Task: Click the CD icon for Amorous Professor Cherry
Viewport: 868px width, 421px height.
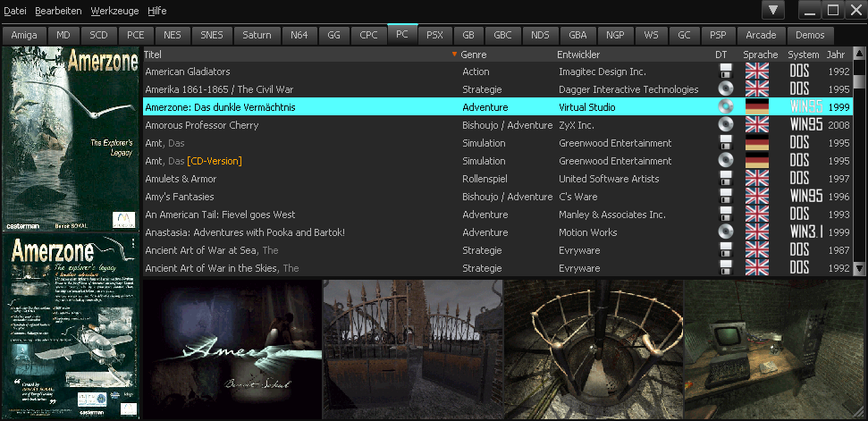Action: click(725, 125)
